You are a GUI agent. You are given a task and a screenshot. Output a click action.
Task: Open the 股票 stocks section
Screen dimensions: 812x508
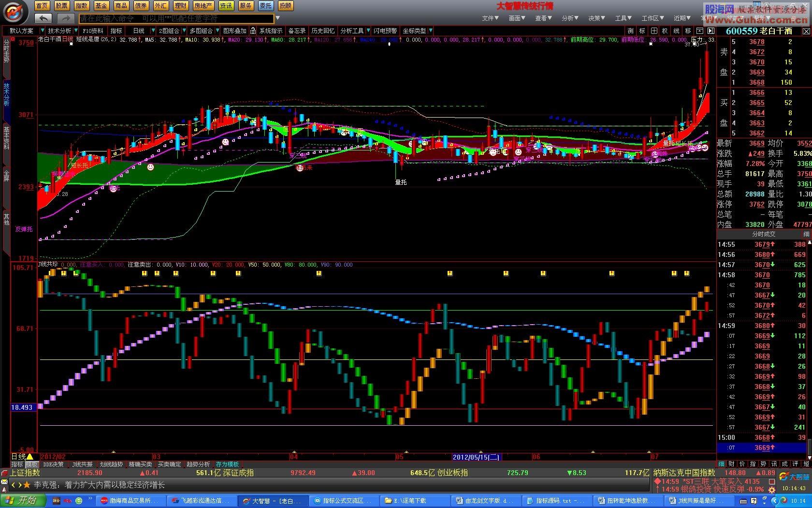pyautogui.click(x=61, y=6)
